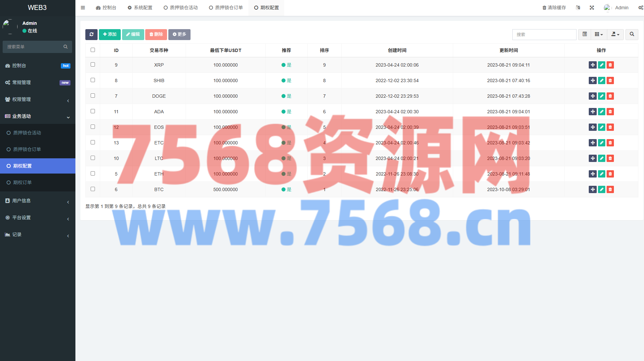Check the select-all checkbox in table header
The width and height of the screenshot is (644, 361).
93,50
